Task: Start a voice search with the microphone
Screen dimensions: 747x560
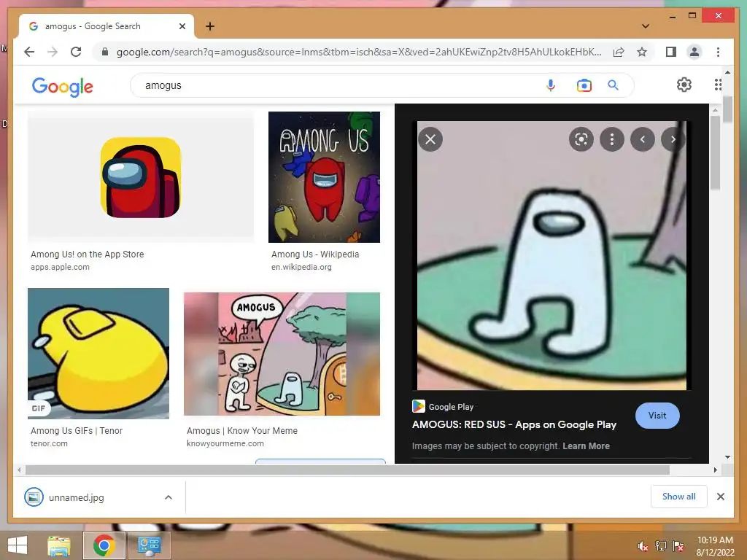Action: (550, 85)
